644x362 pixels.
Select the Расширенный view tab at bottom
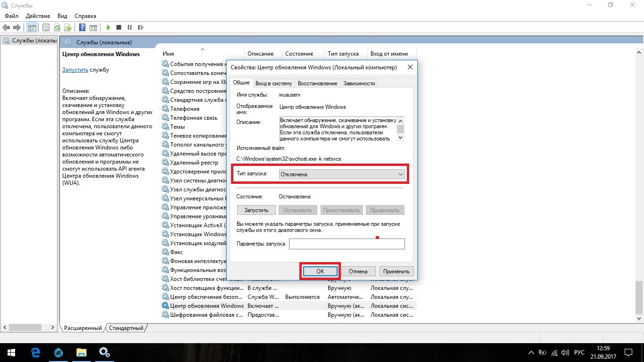coord(83,328)
